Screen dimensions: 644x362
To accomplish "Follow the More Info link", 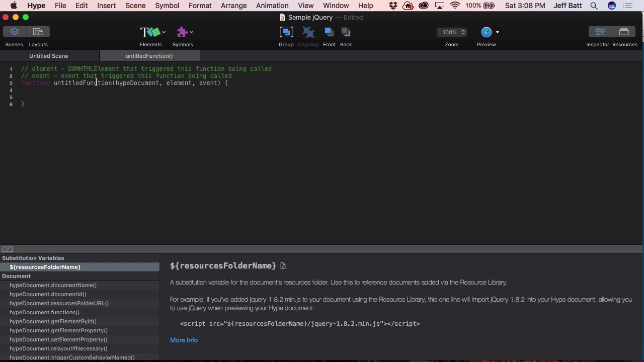I will (184, 340).
